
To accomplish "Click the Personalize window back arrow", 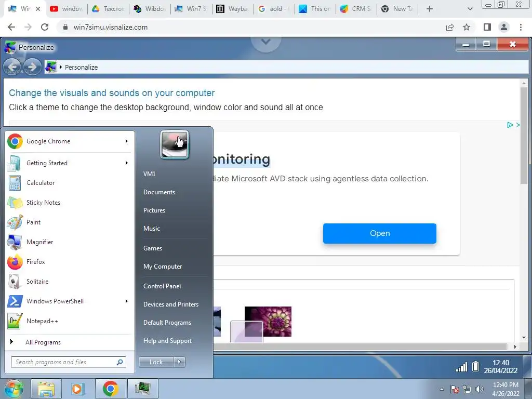I will click(12, 67).
